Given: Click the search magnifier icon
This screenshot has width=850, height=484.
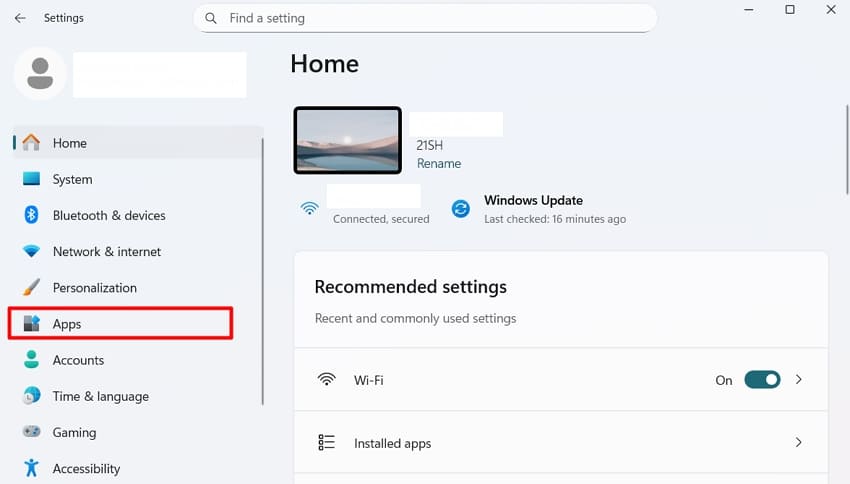Looking at the screenshot, I should (x=211, y=18).
